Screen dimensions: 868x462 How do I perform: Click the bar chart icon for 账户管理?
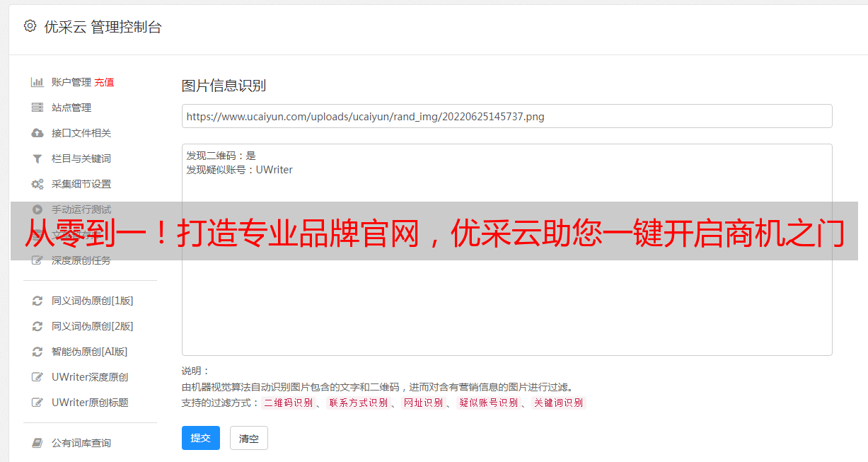pyautogui.click(x=37, y=82)
